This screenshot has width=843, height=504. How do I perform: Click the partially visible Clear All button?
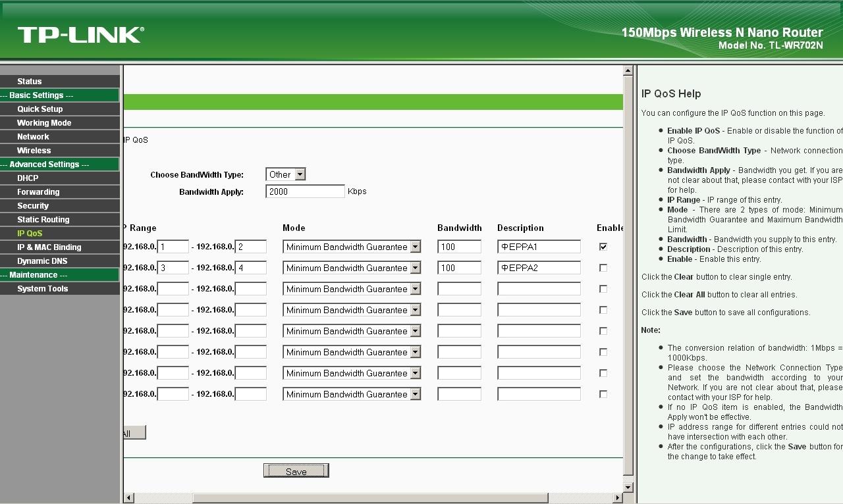click(134, 433)
